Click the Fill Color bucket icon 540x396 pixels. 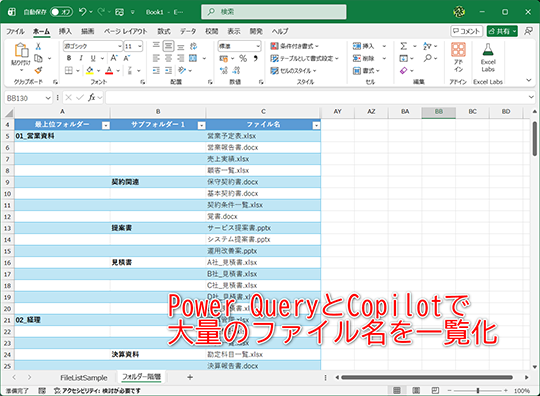(90, 71)
